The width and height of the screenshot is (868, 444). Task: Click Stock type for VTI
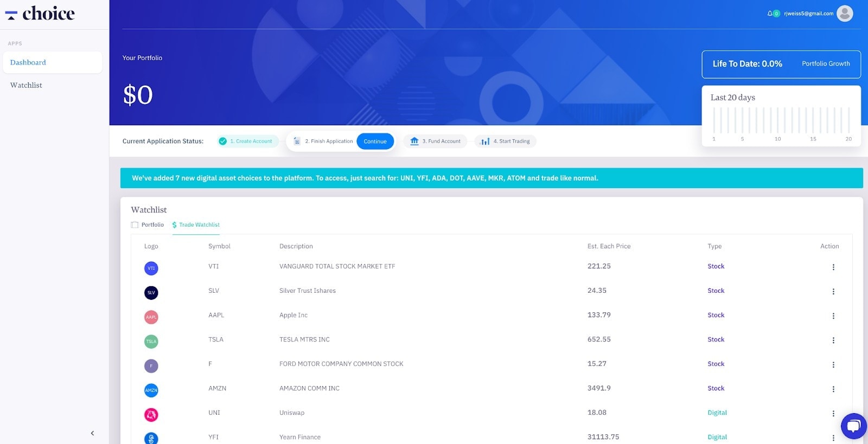click(716, 266)
